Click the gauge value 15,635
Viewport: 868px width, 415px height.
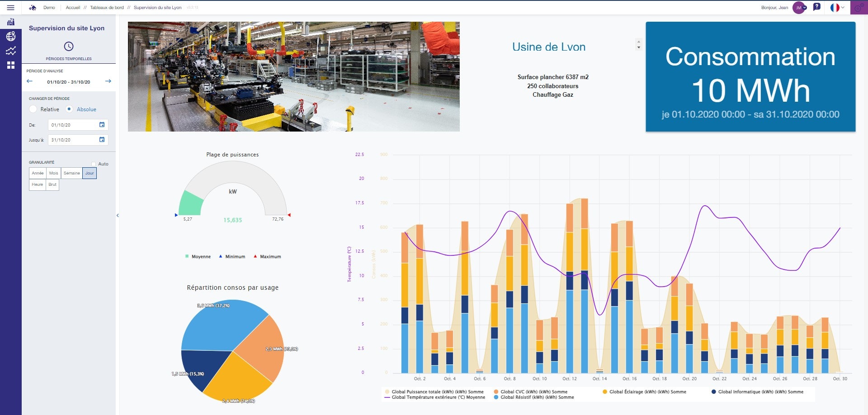click(x=233, y=220)
